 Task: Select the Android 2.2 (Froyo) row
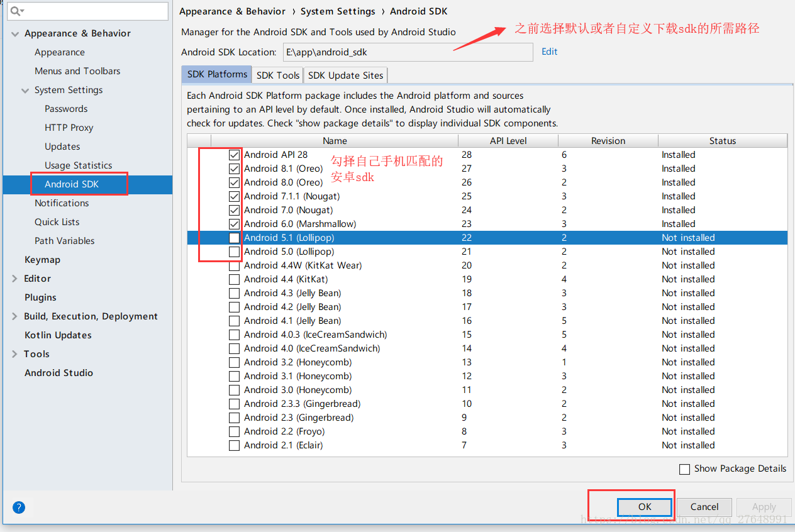487,431
